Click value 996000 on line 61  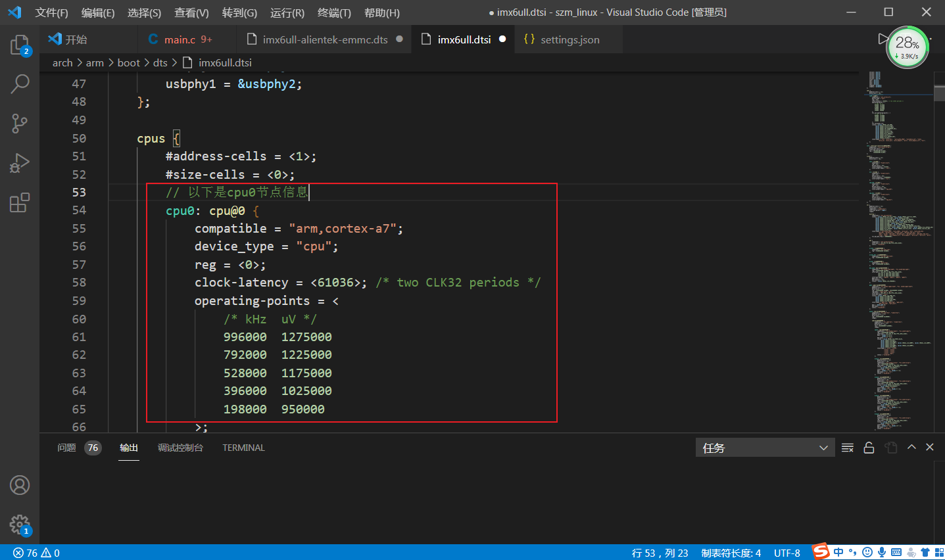[245, 337]
